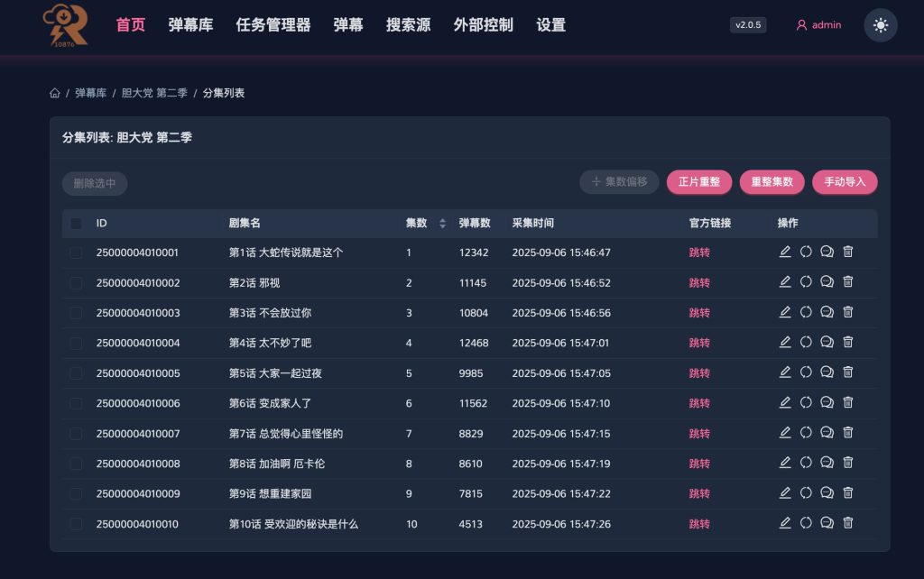Delete episode 第3话 不会放过你
Image resolution: width=924 pixels, height=579 pixels.
point(848,312)
